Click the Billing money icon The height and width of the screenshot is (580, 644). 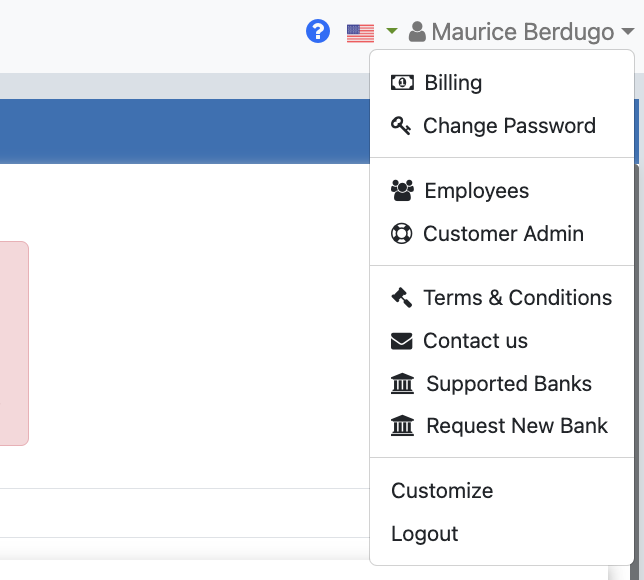point(402,83)
